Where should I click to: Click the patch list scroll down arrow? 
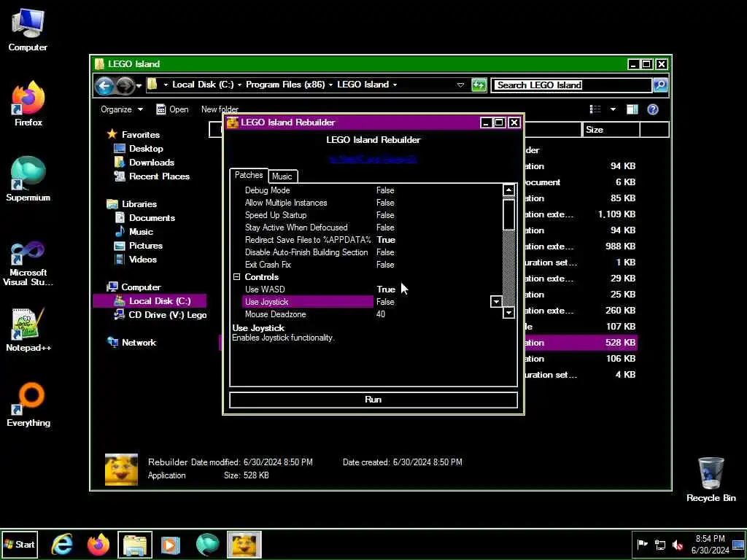pos(508,313)
